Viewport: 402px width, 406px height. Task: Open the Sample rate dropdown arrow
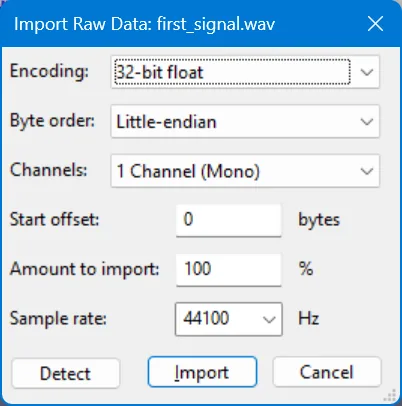[x=269, y=319]
